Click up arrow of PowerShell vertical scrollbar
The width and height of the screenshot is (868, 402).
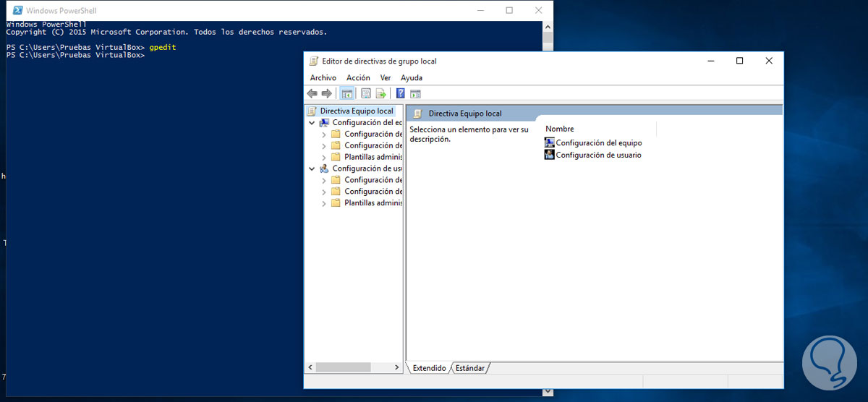click(548, 27)
